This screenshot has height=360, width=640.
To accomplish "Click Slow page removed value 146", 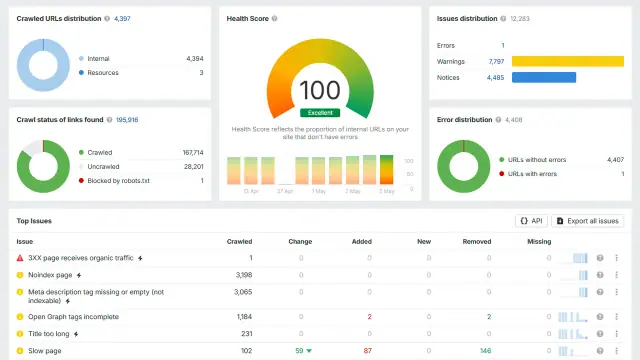I will tap(486, 351).
